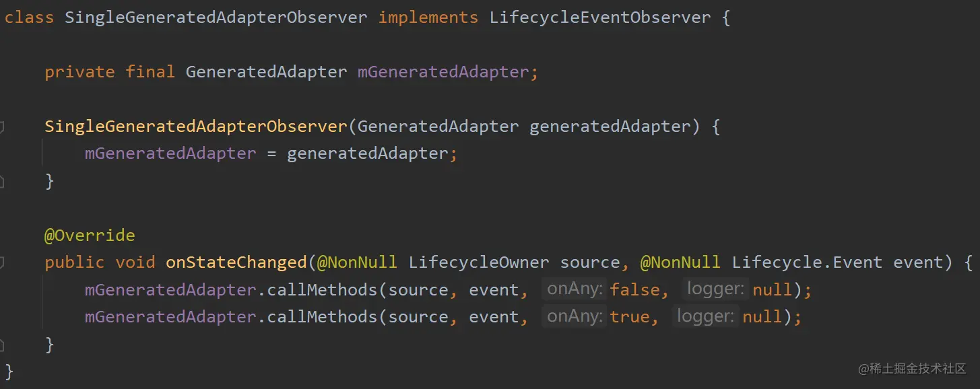Click the 'implements' keyword
The image size is (980, 389).
click(428, 17)
